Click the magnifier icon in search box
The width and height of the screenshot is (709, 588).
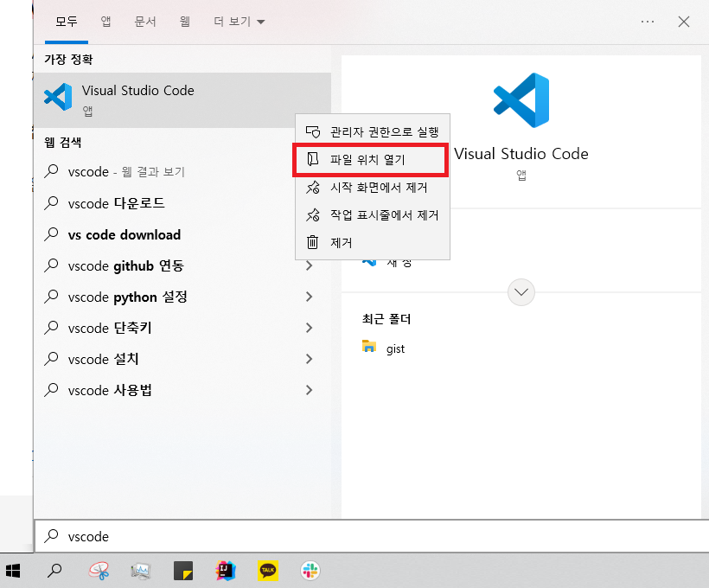[52, 536]
